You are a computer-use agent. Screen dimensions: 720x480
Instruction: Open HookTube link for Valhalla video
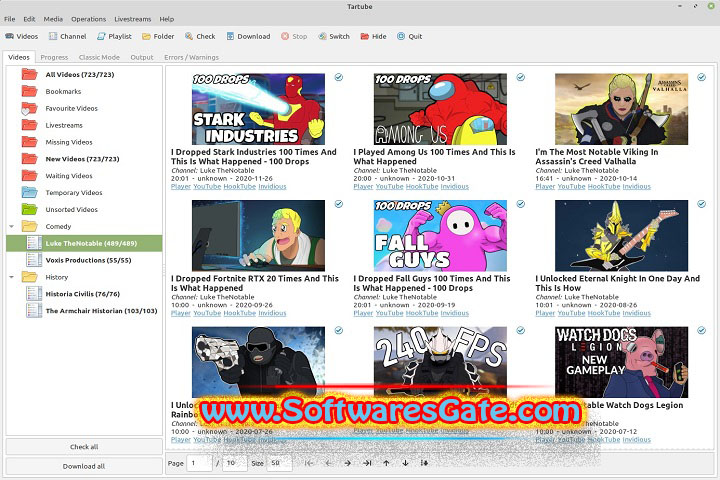coord(604,186)
